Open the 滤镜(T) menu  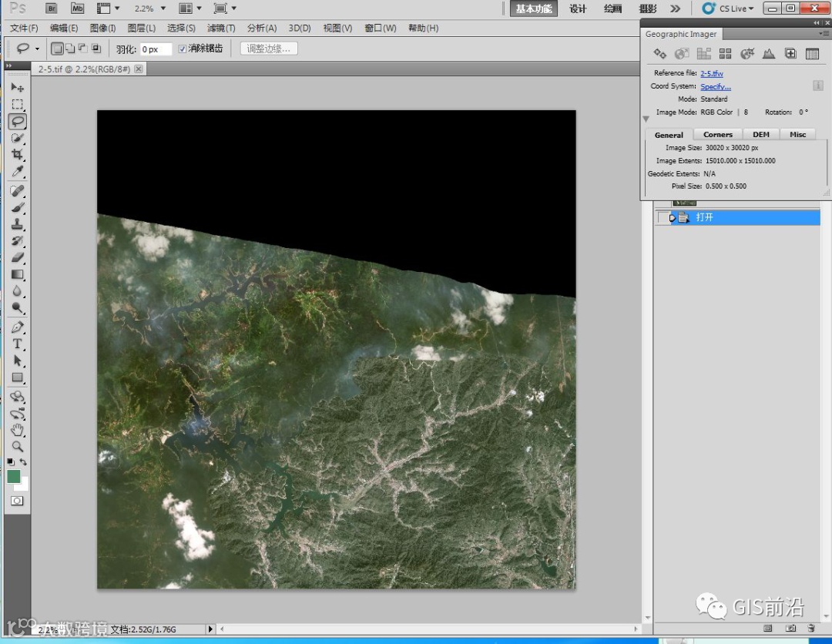221,28
